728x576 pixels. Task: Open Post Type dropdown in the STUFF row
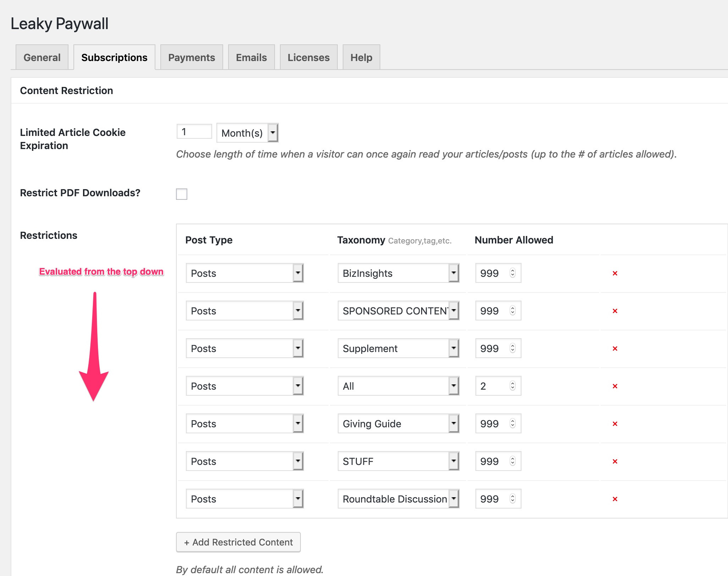pyautogui.click(x=244, y=461)
